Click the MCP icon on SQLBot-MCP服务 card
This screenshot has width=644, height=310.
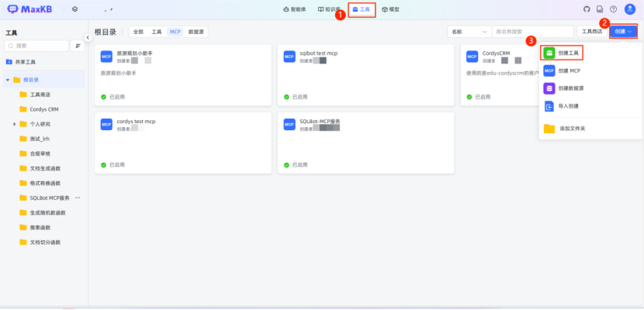tap(289, 125)
